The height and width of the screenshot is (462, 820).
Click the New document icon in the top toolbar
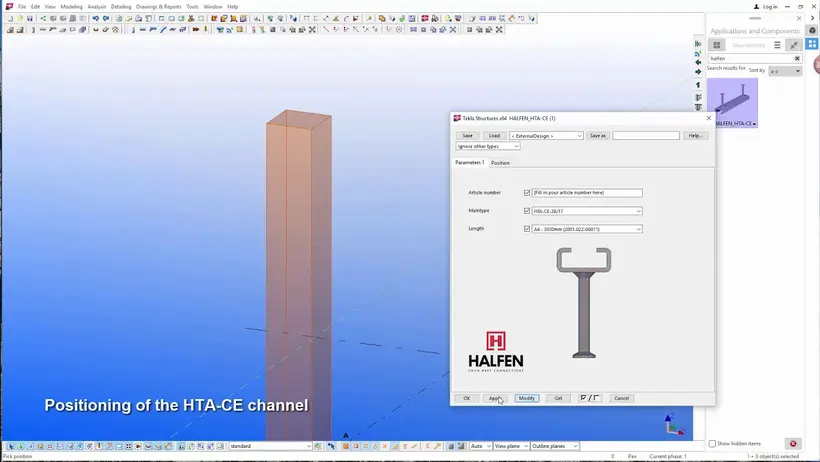tap(10, 18)
